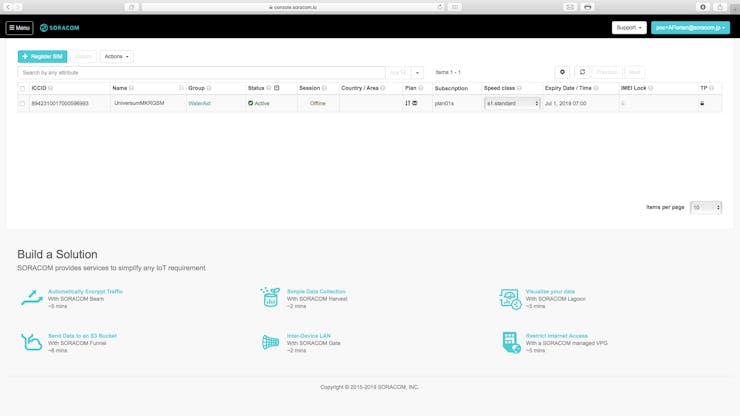Open Inter-Device LAN link

click(309, 336)
